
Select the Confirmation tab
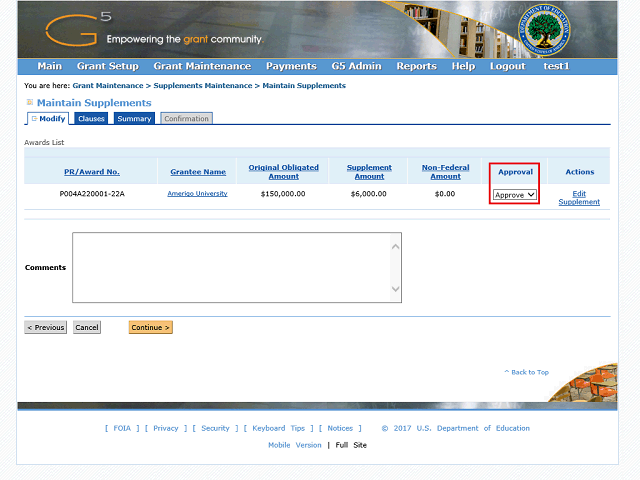pyautogui.click(x=186, y=118)
